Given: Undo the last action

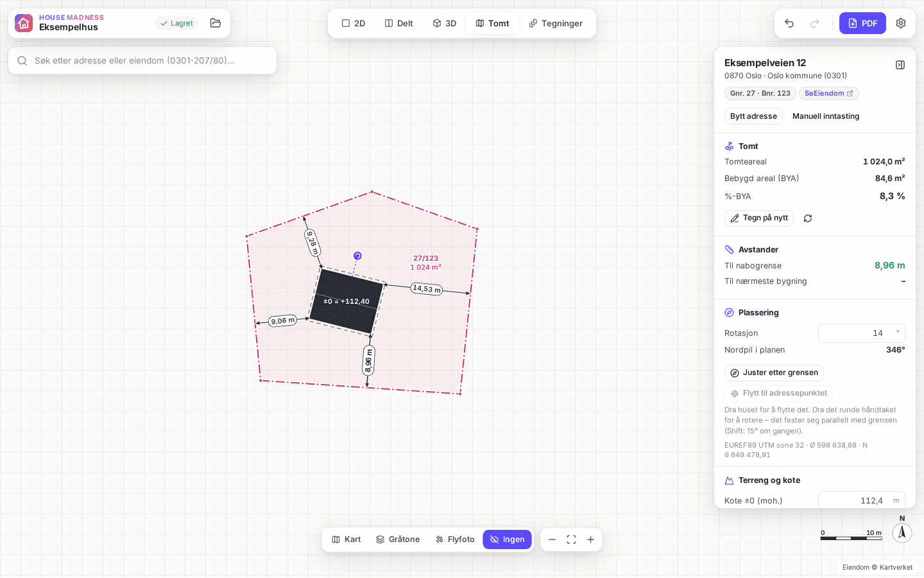Looking at the screenshot, I should click(x=789, y=23).
